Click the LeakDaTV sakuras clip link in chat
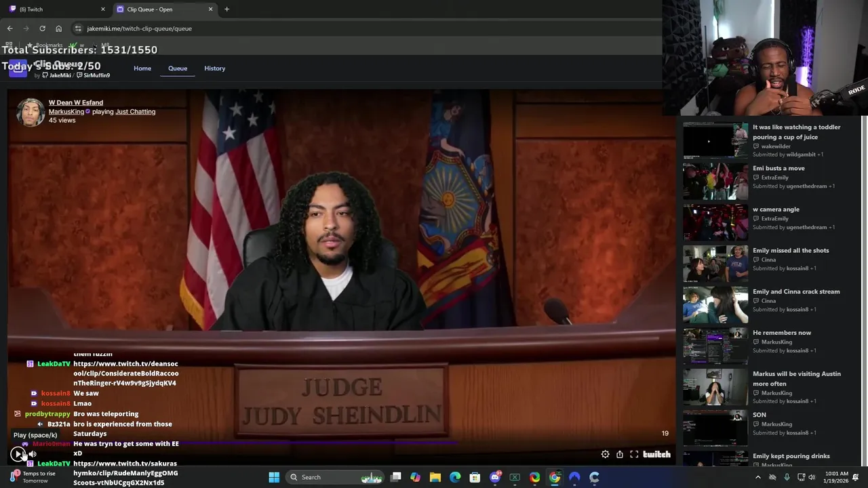Screen dimensions: 868x488 coord(125,473)
